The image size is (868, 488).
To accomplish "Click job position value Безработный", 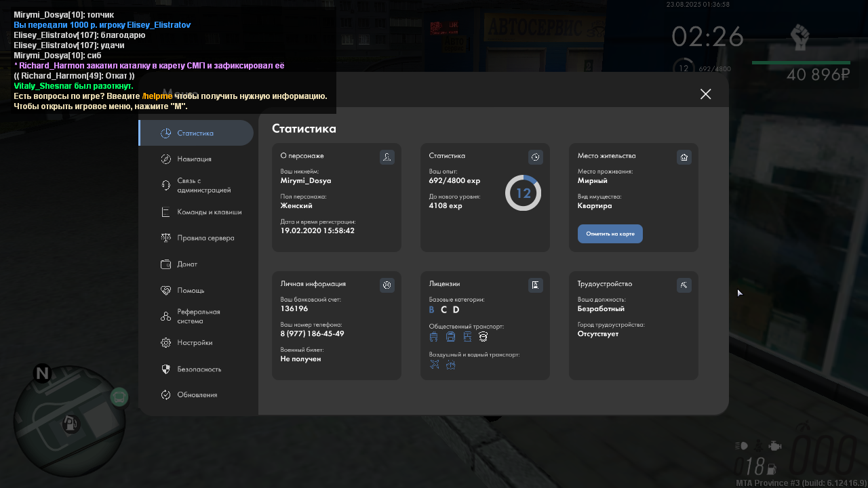I will (x=601, y=308).
